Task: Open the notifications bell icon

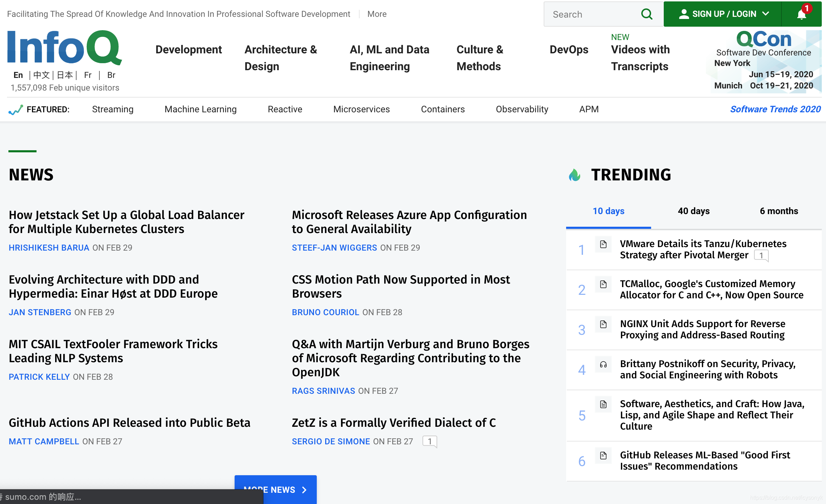Action: [801, 14]
